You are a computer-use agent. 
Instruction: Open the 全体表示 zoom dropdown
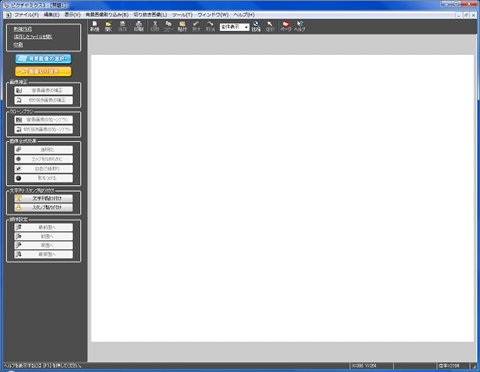234,27
